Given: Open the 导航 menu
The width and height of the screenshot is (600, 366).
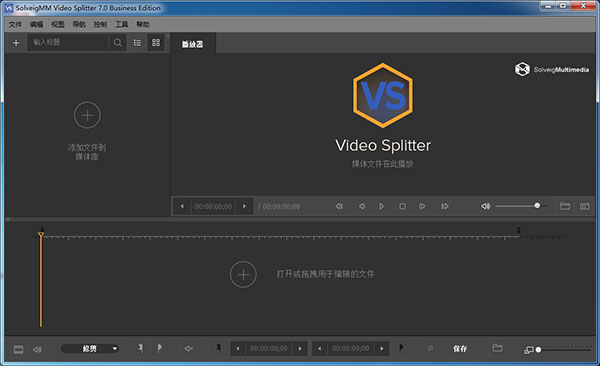Looking at the screenshot, I should pyautogui.click(x=79, y=25).
